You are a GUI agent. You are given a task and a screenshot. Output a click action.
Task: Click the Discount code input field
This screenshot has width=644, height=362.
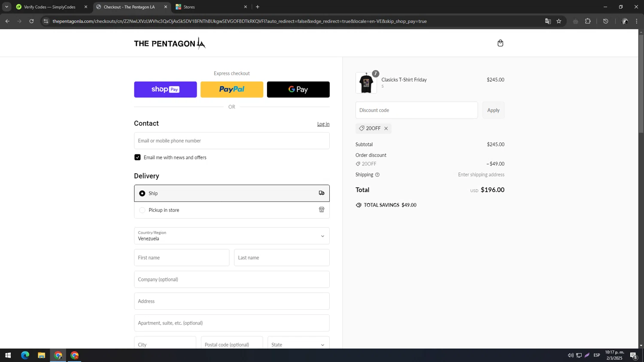pyautogui.click(x=416, y=110)
